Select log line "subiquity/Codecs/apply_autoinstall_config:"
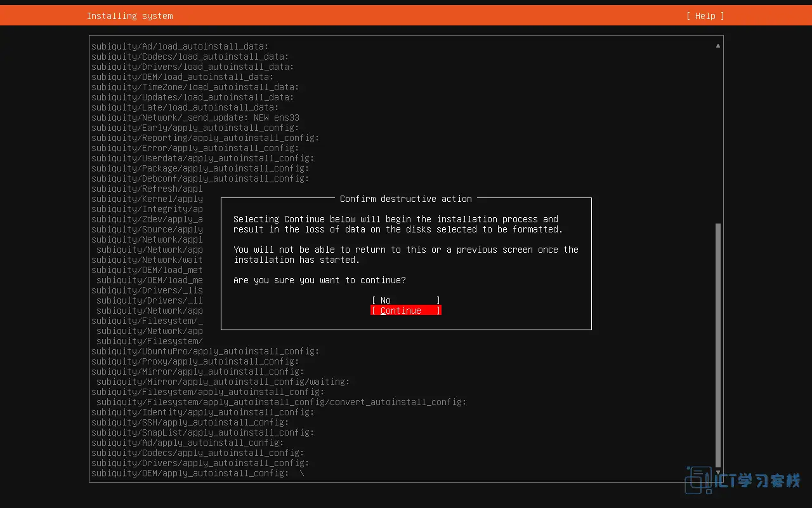The image size is (812, 508). pos(198,453)
